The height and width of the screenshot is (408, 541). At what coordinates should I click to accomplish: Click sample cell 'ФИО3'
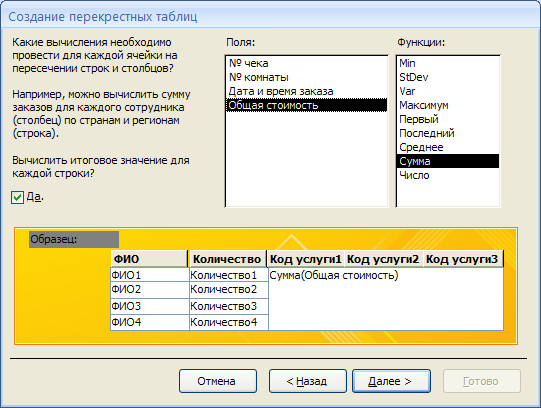(150, 306)
